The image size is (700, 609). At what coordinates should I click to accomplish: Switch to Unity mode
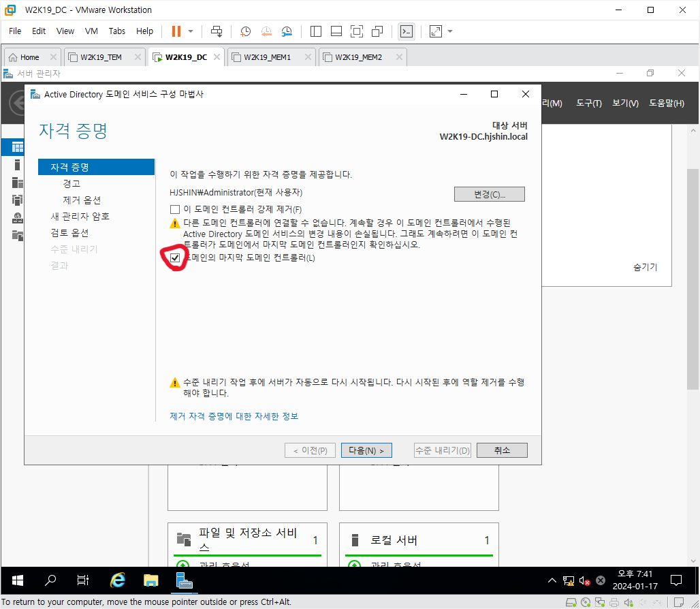pos(377,31)
